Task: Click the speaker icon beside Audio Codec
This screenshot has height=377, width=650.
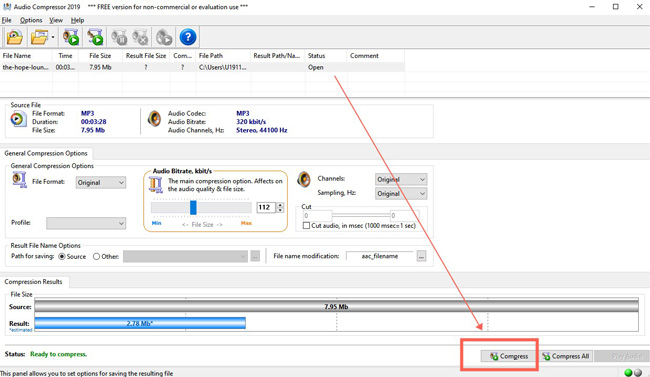Action: pyautogui.click(x=154, y=119)
